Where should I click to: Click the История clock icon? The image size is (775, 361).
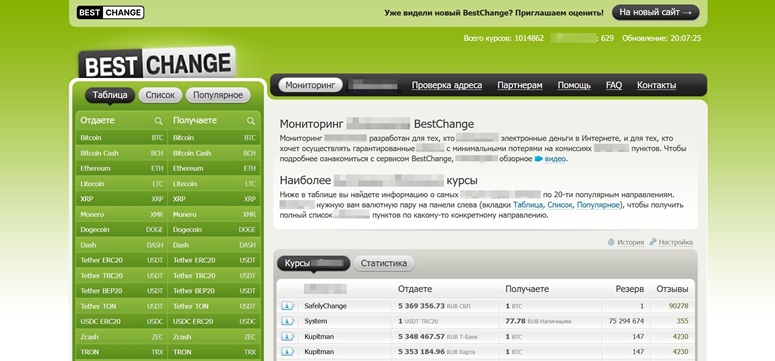(611, 242)
